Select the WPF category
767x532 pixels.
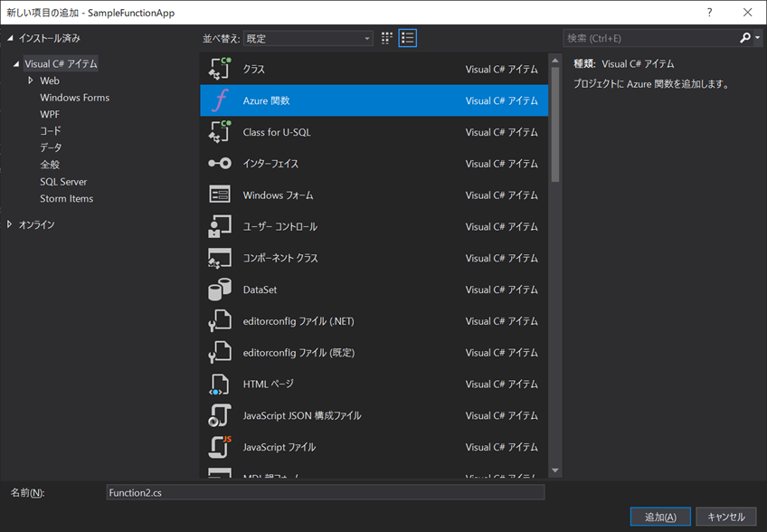pos(50,114)
